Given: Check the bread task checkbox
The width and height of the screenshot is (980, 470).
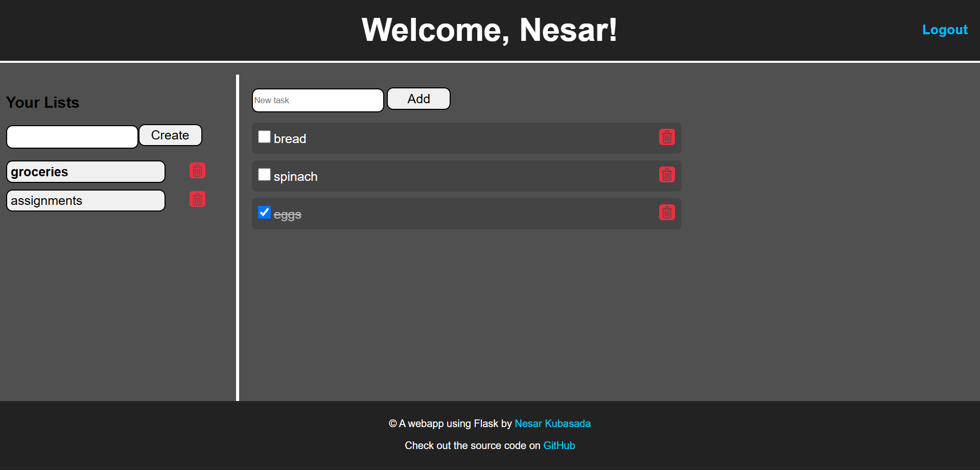Looking at the screenshot, I should coord(264,136).
